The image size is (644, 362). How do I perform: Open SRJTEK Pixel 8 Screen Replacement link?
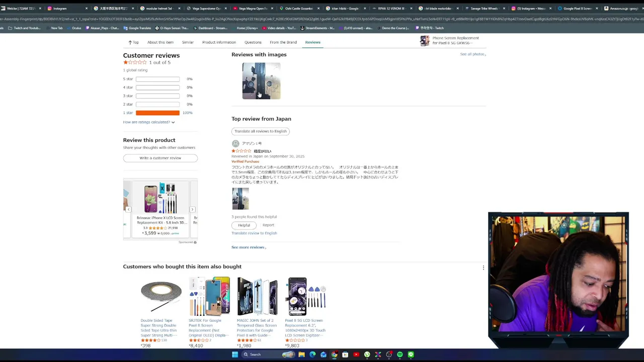pos(209,327)
